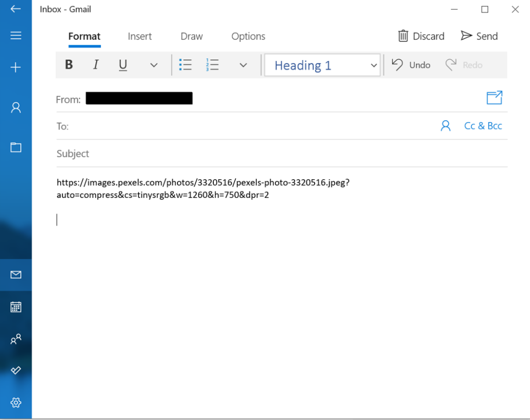Screen dimensions: 530x420
Task: Open the People app icon in sidebar
Action: pyautogui.click(x=16, y=339)
